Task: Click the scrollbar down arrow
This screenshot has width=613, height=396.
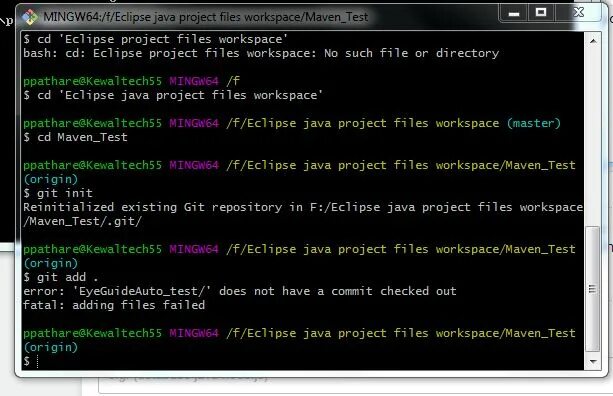Action: (x=593, y=361)
